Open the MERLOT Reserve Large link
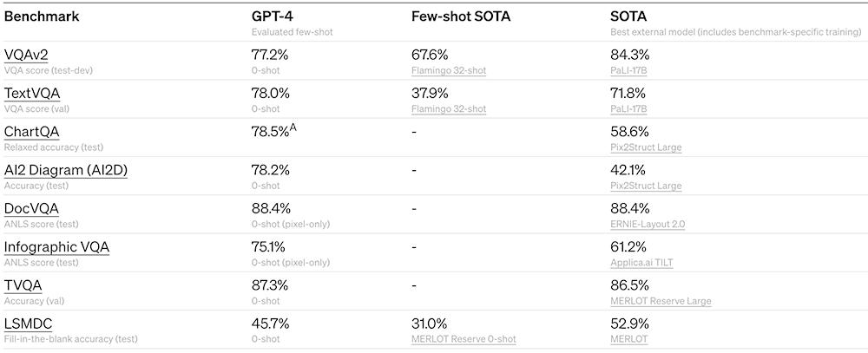Screen dimensions: 868x353 [x=661, y=301]
